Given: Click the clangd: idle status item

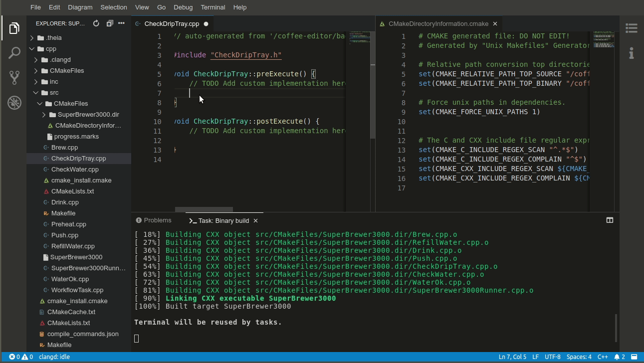Looking at the screenshot, I should 54,357.
